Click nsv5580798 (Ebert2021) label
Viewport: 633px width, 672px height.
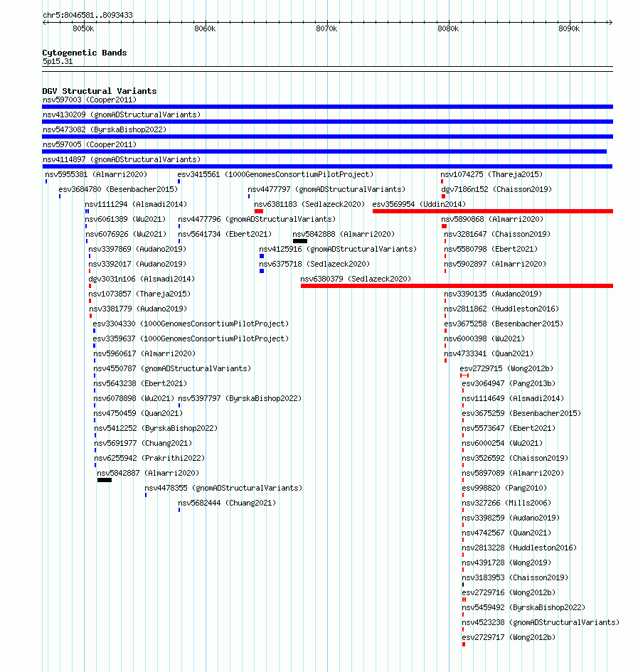(x=491, y=250)
